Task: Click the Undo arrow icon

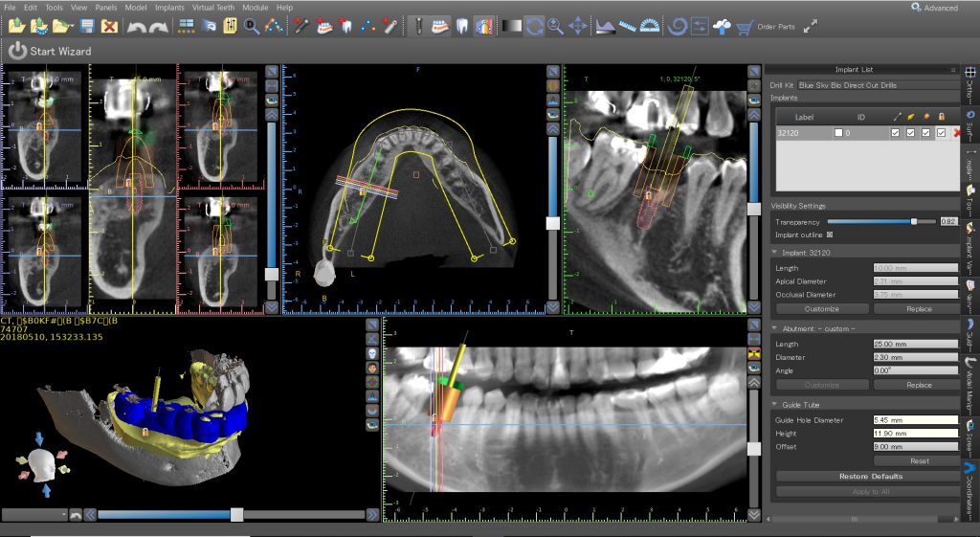Action: coord(136,27)
